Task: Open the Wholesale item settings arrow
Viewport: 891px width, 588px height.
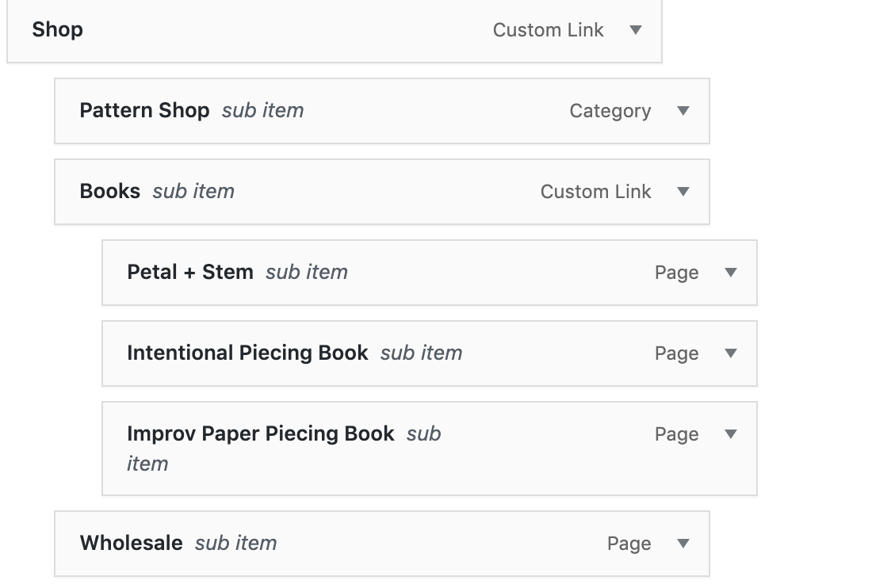Action: click(x=683, y=543)
